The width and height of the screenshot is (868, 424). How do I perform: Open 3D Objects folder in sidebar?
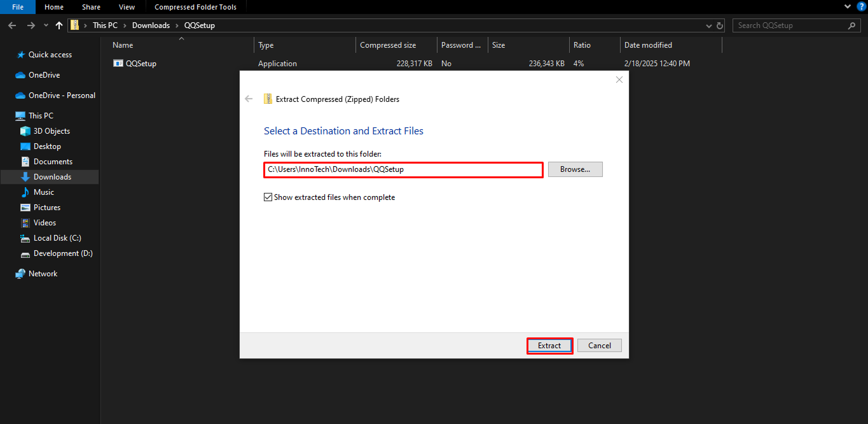pyautogui.click(x=52, y=131)
